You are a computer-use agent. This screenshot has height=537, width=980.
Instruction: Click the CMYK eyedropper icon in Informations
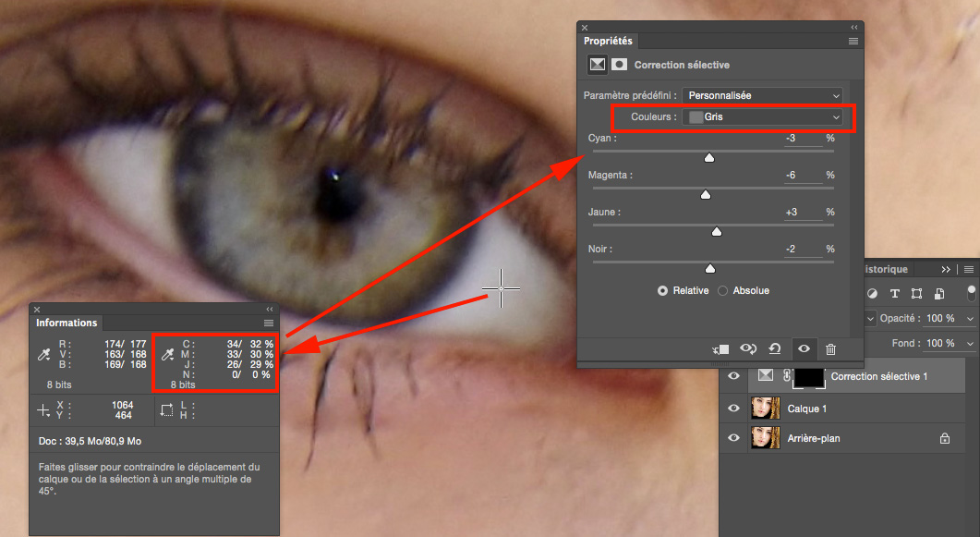pos(167,354)
